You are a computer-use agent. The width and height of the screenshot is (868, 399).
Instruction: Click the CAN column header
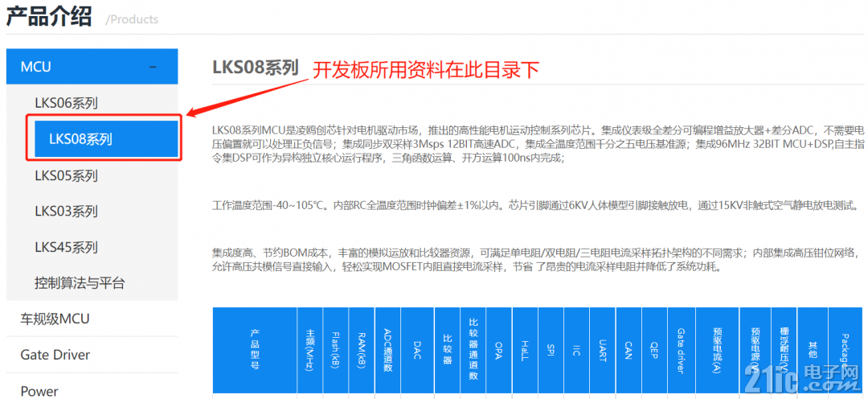pos(628,350)
